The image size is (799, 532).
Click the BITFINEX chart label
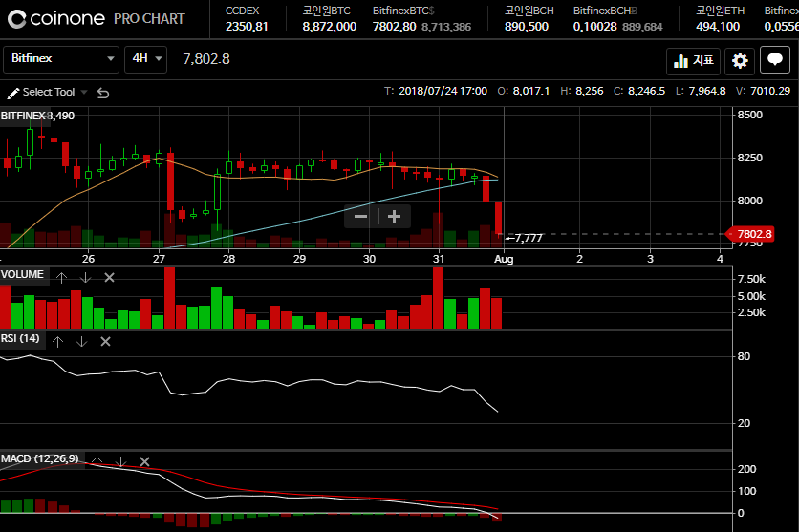point(24,116)
